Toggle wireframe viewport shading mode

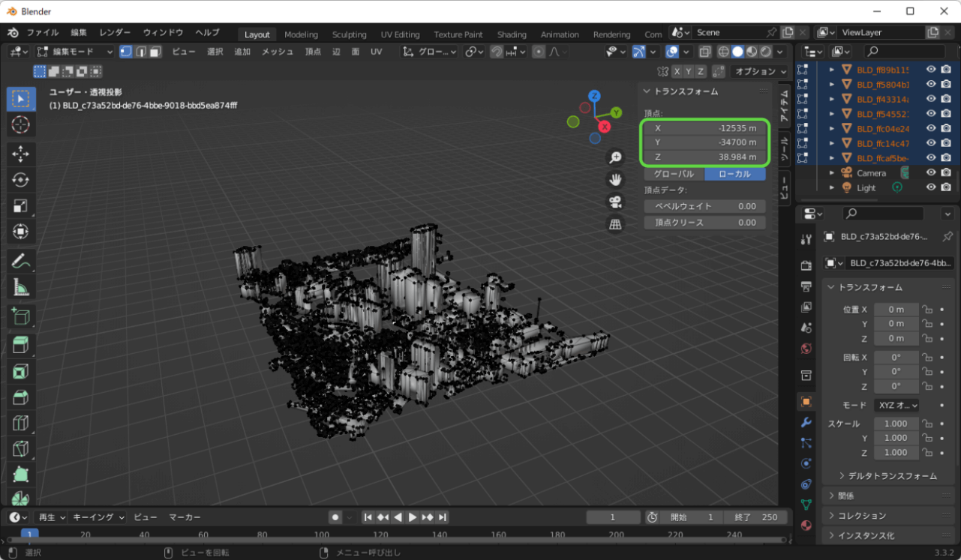click(x=723, y=51)
